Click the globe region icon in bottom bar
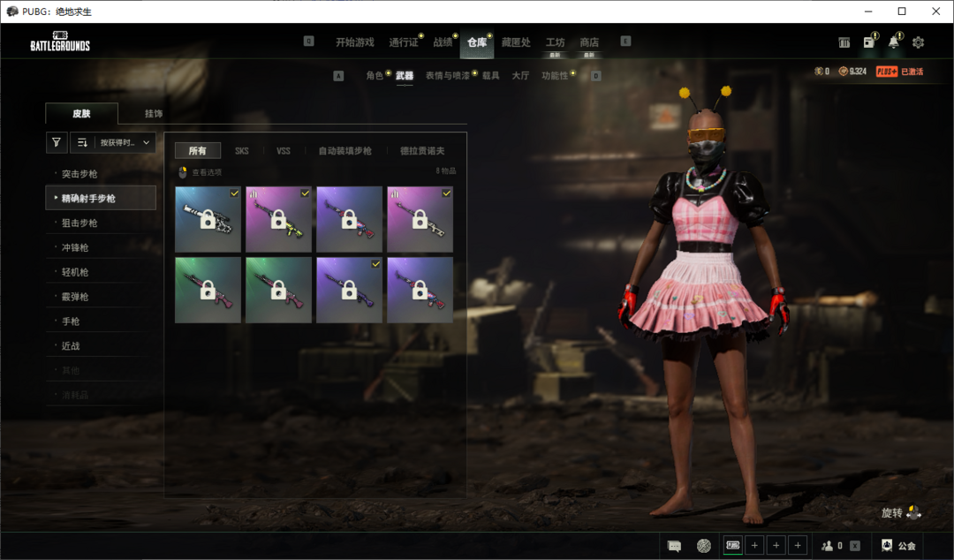Screen dimensions: 954x560 703,545
